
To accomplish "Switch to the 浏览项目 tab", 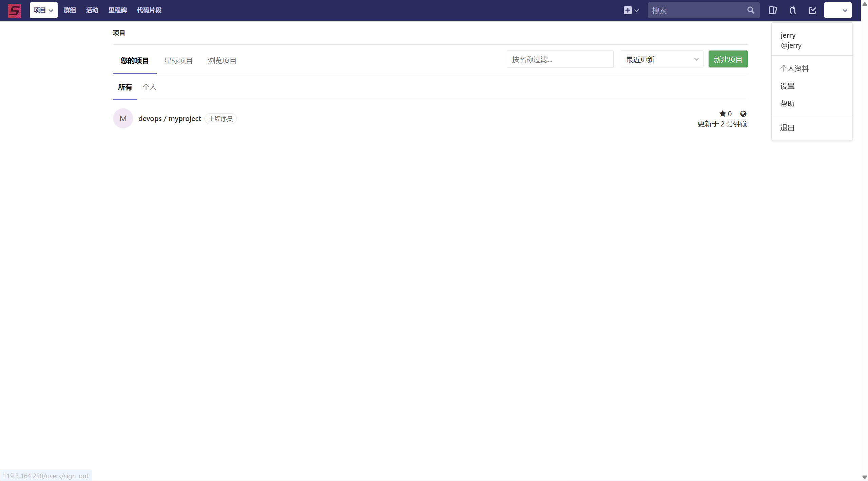I will (x=222, y=61).
